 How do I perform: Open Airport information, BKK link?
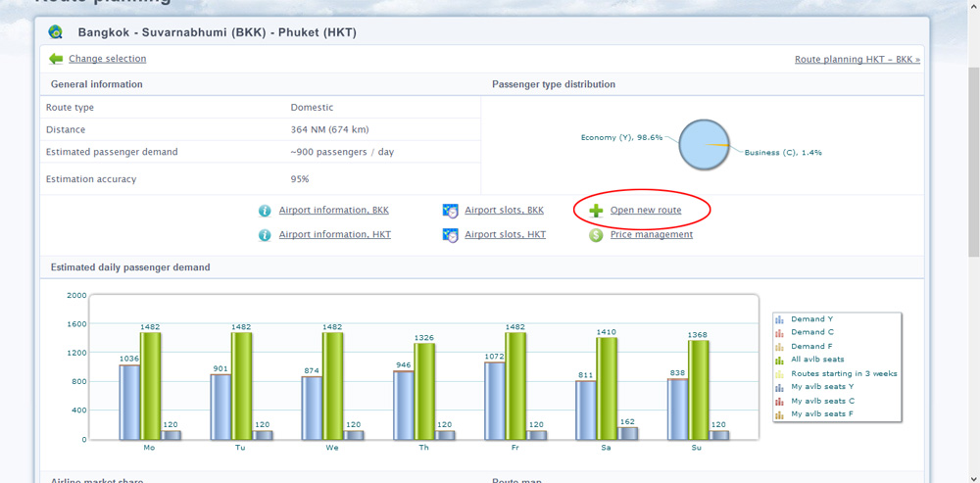334,210
